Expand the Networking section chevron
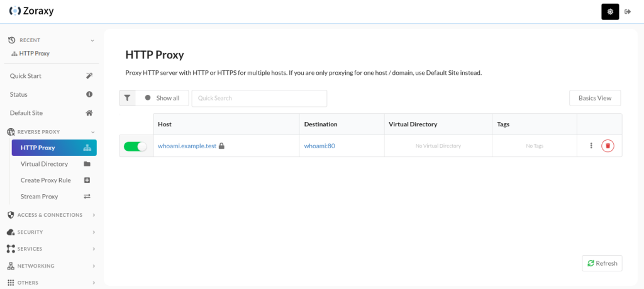The image size is (644, 289). click(94, 266)
